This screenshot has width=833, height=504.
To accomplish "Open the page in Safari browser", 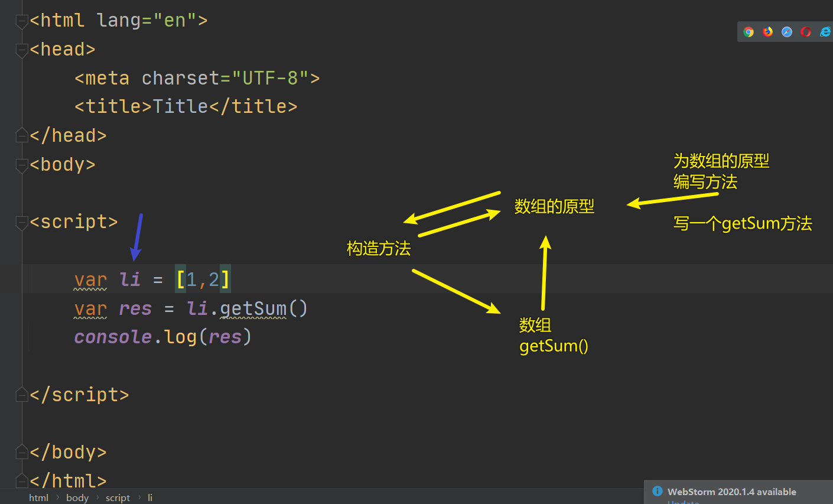I will (x=787, y=32).
